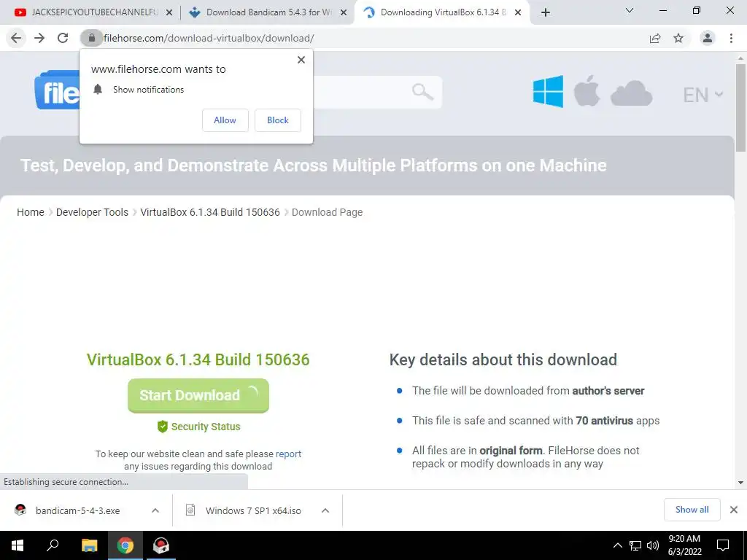The image size is (747, 560).
Task: Click the page vertical scrollbar thumb
Action: (x=740, y=108)
